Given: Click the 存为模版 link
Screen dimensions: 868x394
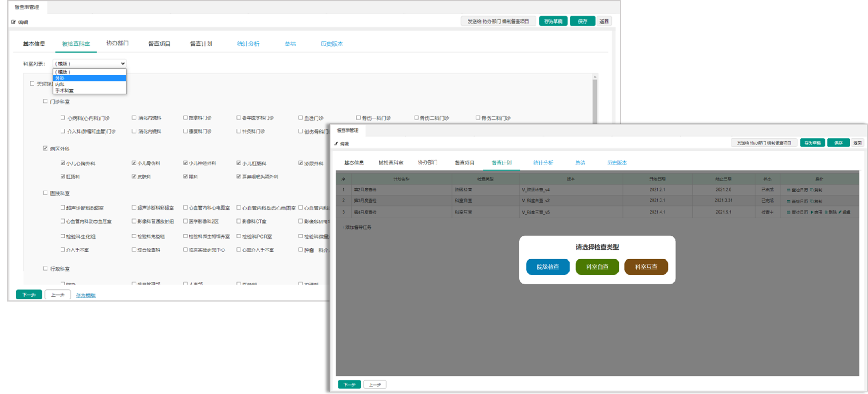Looking at the screenshot, I should coord(86,295).
